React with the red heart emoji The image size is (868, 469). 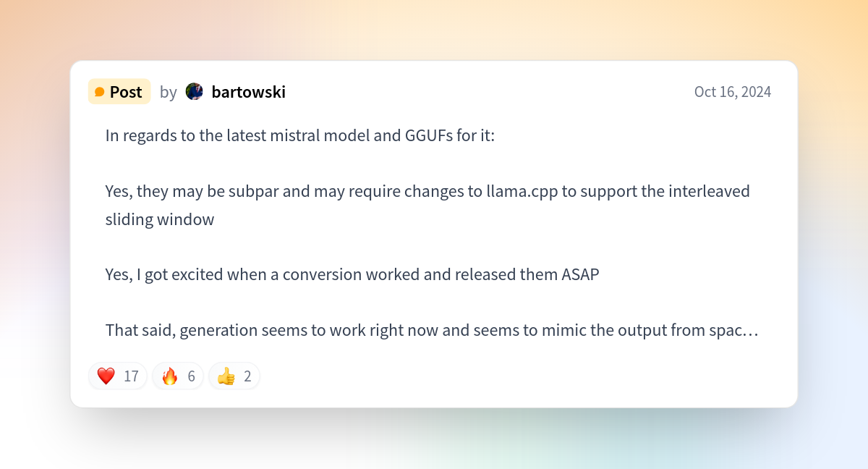coord(106,376)
